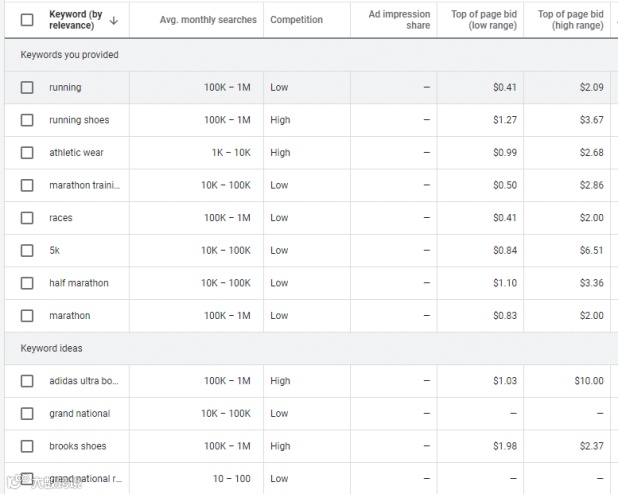The height and width of the screenshot is (495, 619).
Task: Click the Competition column header
Action: pyautogui.click(x=296, y=20)
